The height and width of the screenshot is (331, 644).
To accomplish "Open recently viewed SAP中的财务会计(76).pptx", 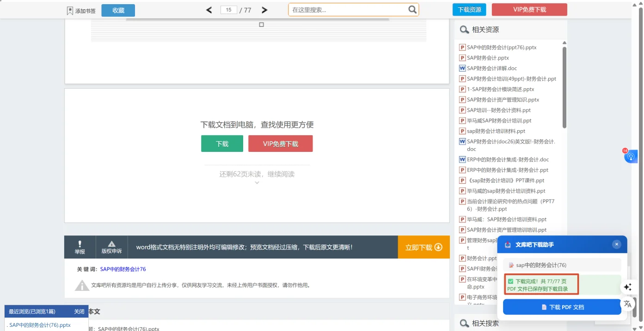I will pyautogui.click(x=40, y=325).
